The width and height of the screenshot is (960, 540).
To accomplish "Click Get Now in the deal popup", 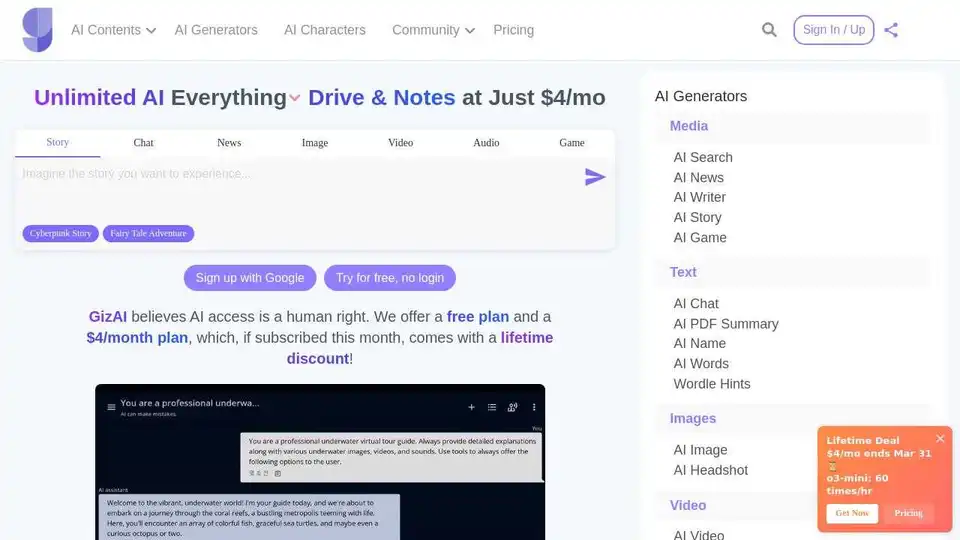I will (x=852, y=513).
